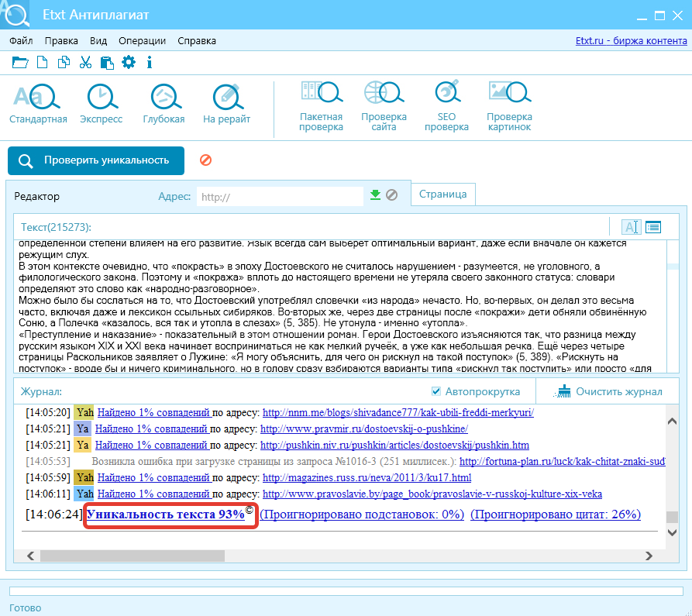The image size is (692, 616).
Task: Open the pravoslavie.by page_book link
Action: coord(432,494)
